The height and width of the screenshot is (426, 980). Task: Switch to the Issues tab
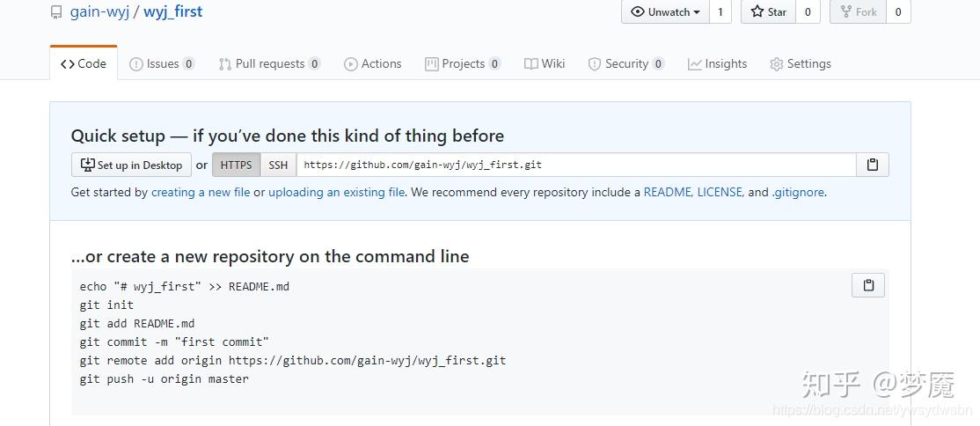point(162,63)
